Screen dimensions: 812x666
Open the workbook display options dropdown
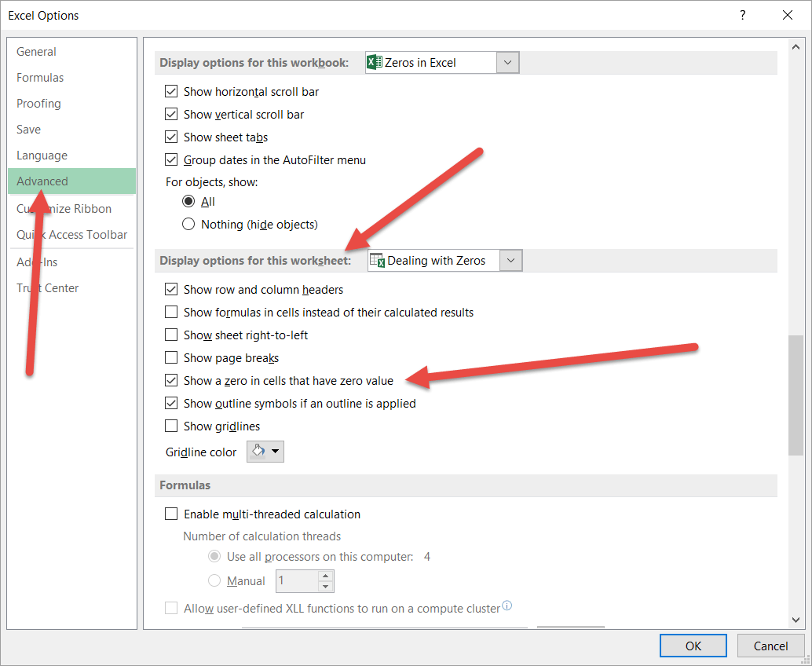point(508,62)
